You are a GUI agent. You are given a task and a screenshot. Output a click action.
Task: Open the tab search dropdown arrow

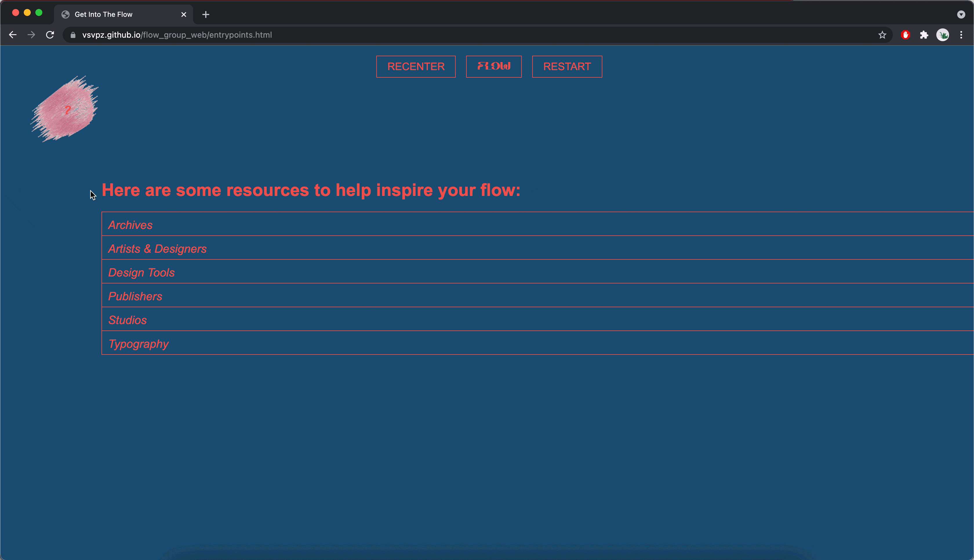tap(961, 14)
